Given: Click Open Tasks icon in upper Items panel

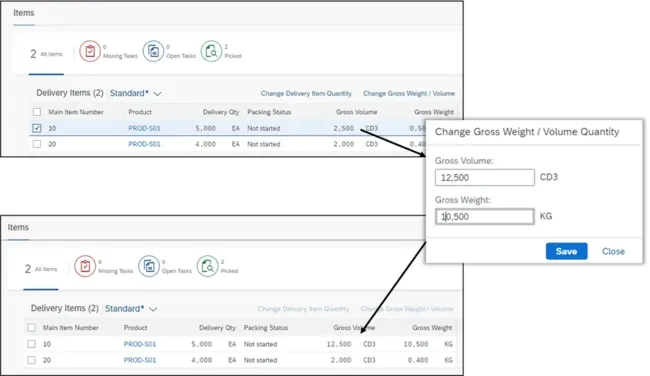Looking at the screenshot, I should click(153, 51).
